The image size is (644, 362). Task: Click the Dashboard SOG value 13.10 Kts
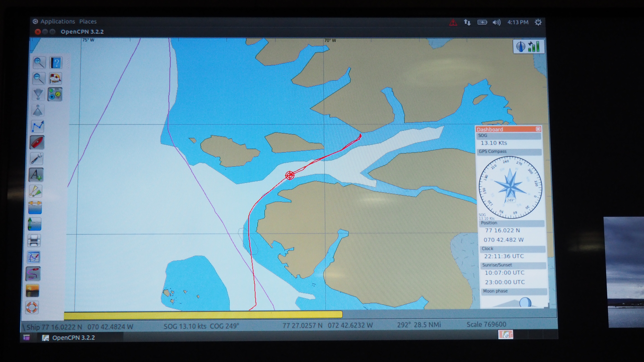pos(494,143)
